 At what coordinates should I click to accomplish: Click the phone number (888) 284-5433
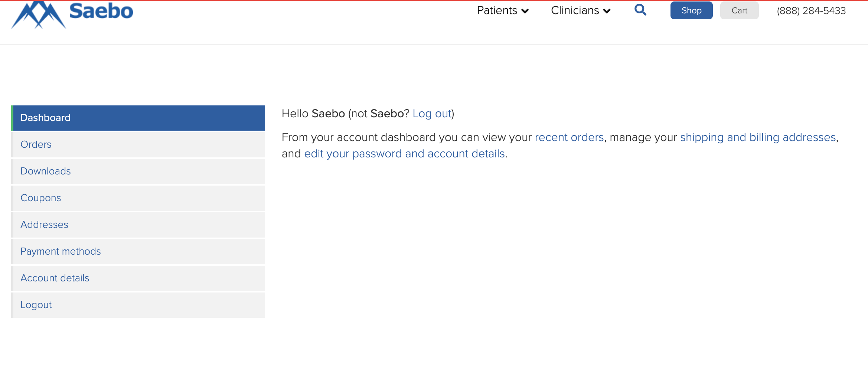811,11
